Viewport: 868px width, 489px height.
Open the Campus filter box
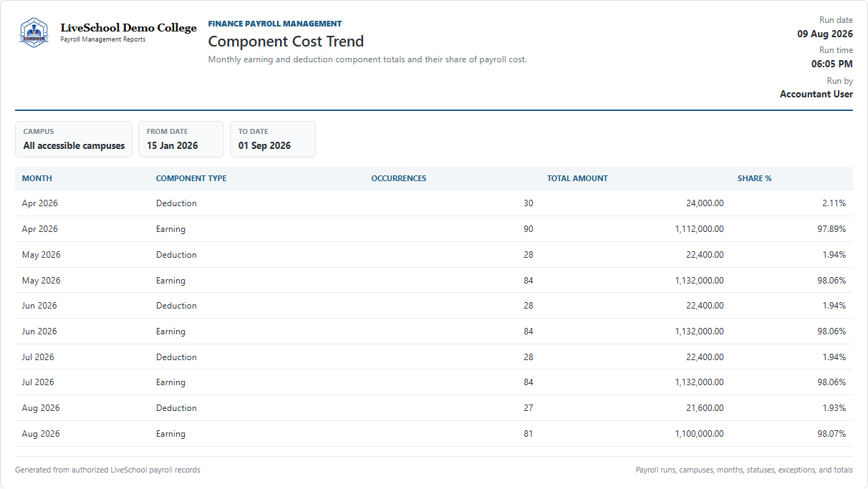click(74, 139)
